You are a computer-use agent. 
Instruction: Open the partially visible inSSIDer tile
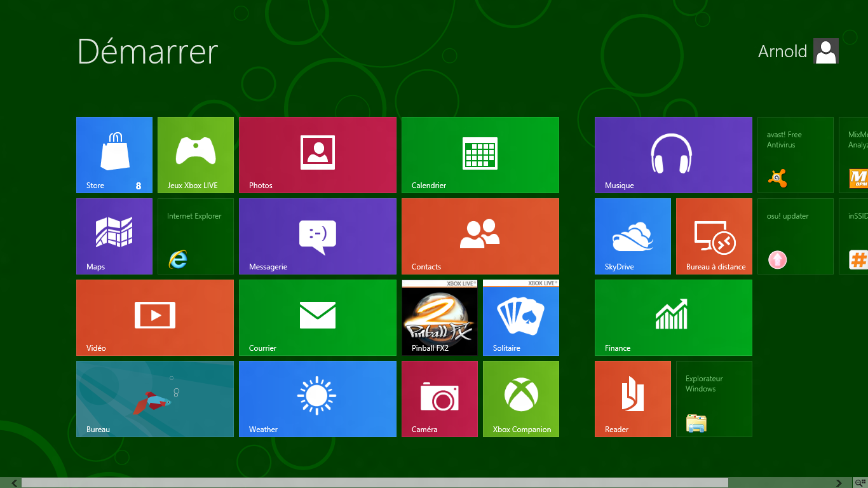tap(853, 236)
